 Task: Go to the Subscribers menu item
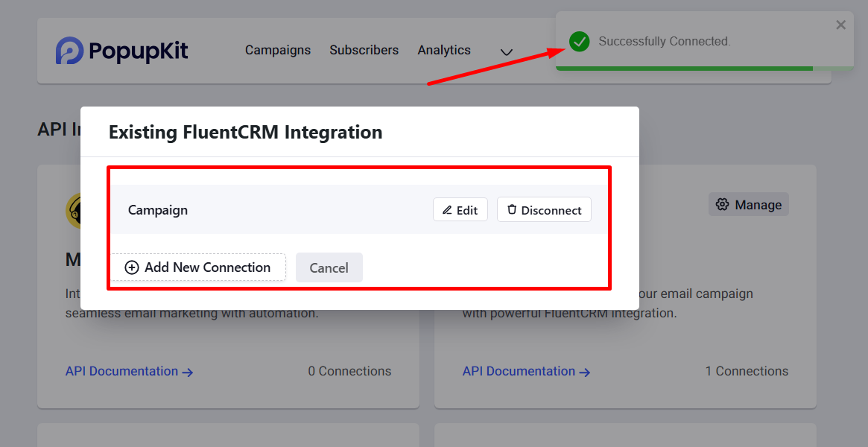click(x=364, y=51)
